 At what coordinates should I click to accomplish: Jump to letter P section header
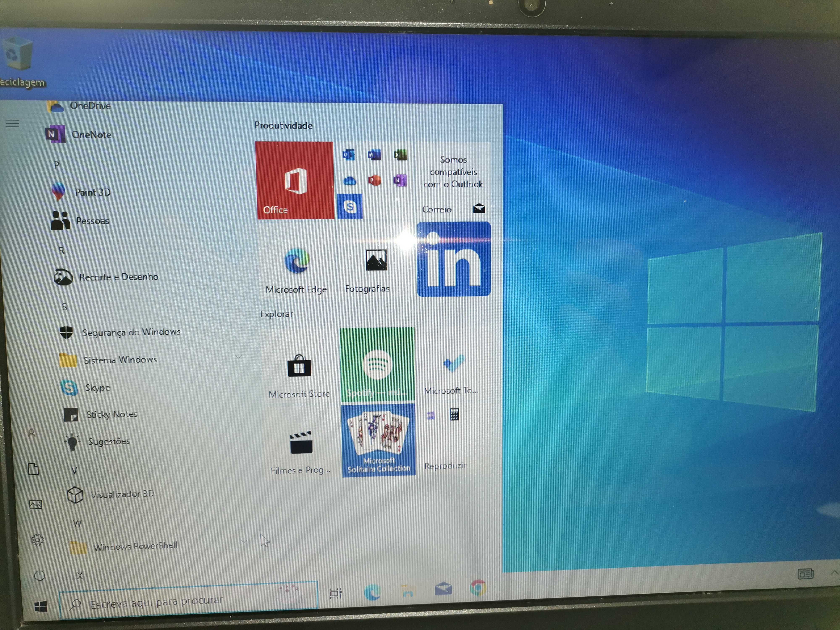coord(56,165)
